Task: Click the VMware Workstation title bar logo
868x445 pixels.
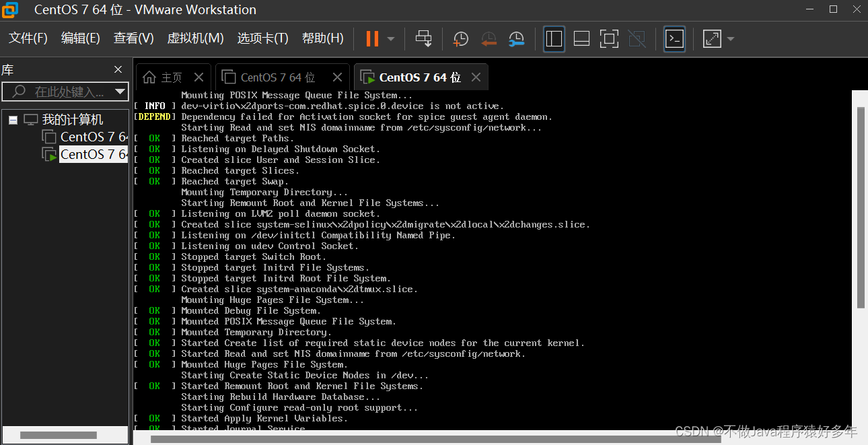Action: coord(9,9)
